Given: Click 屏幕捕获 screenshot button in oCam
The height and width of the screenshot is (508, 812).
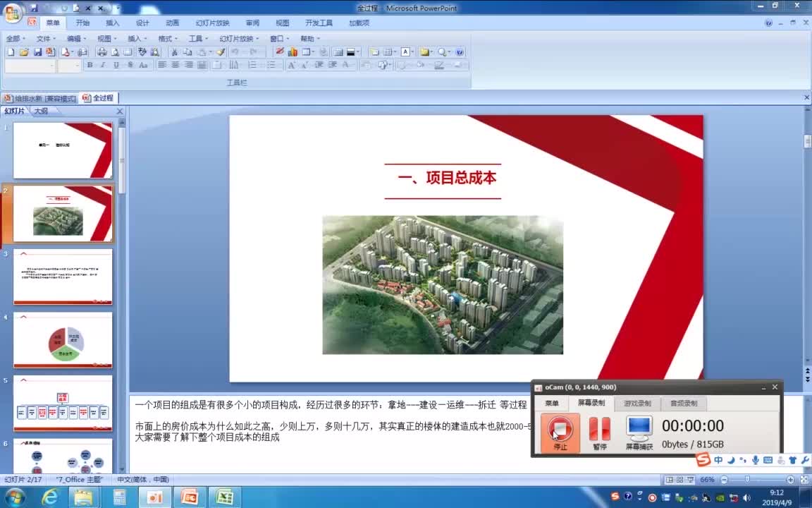Looking at the screenshot, I should (x=639, y=433).
